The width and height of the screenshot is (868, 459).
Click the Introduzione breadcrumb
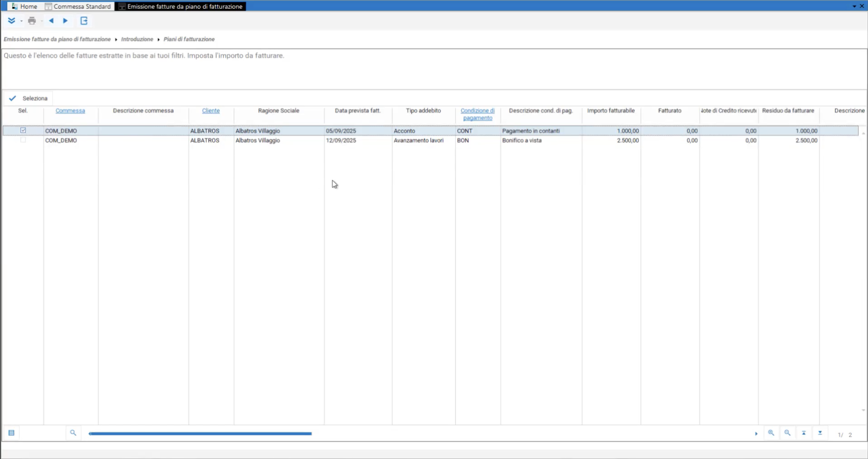pyautogui.click(x=137, y=39)
